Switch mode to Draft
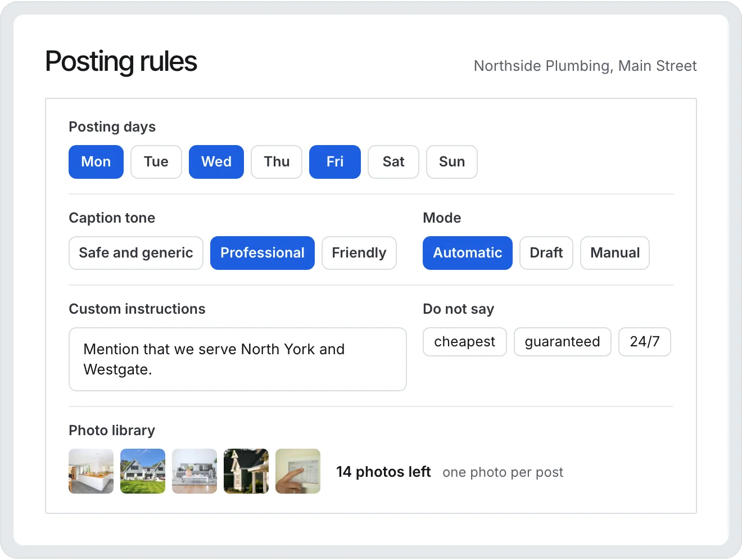Viewport: 742px width, 560px height. (x=546, y=253)
